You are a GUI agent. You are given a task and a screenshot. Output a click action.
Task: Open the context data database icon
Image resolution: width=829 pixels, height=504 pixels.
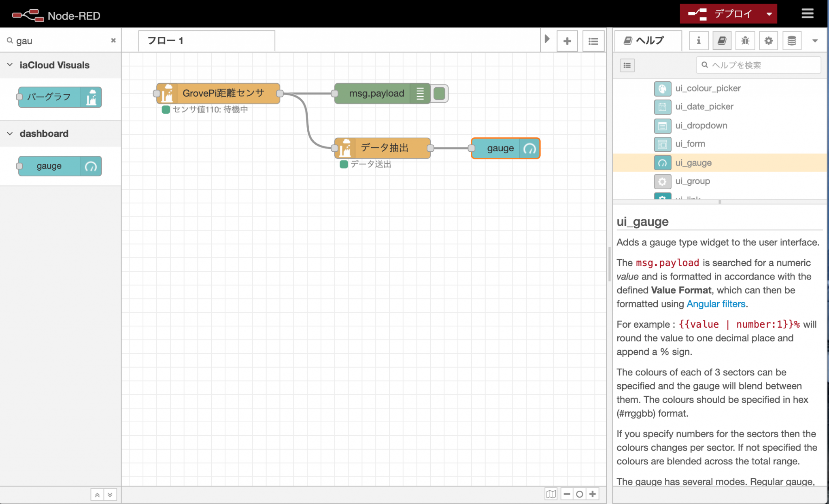(x=792, y=40)
